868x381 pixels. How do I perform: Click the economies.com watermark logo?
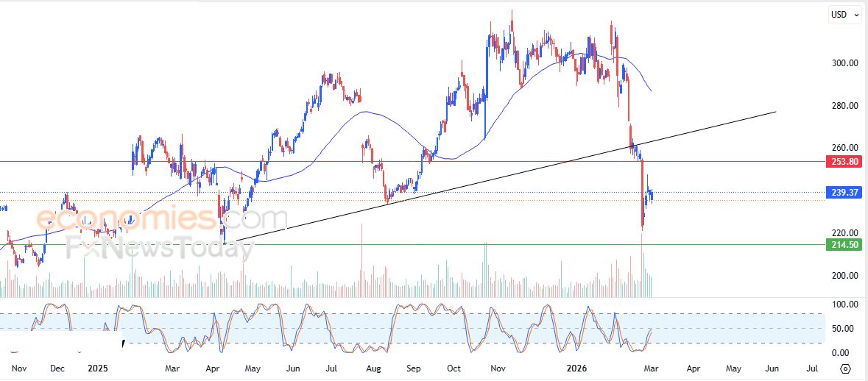(x=162, y=218)
